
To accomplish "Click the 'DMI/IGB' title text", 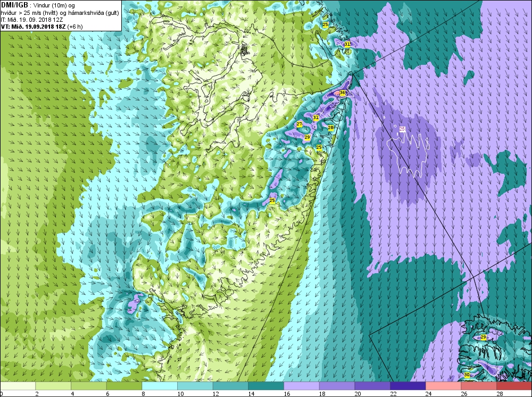I will click(14, 5).
